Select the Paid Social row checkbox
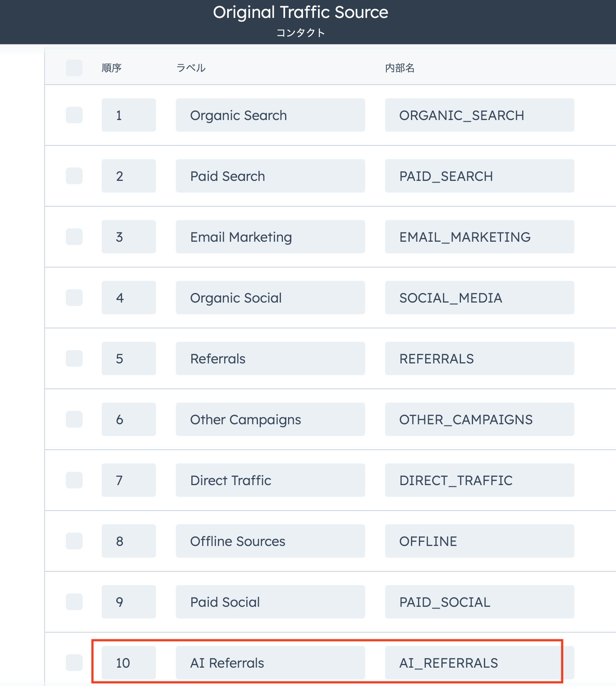The width and height of the screenshot is (616, 686). pyautogui.click(x=74, y=602)
